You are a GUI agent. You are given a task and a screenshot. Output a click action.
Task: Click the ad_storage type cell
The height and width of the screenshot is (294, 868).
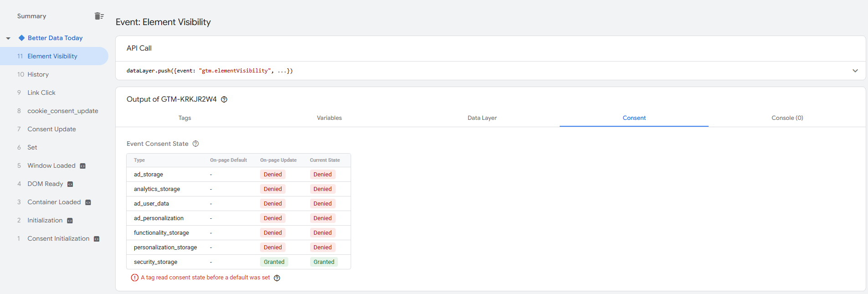click(148, 175)
